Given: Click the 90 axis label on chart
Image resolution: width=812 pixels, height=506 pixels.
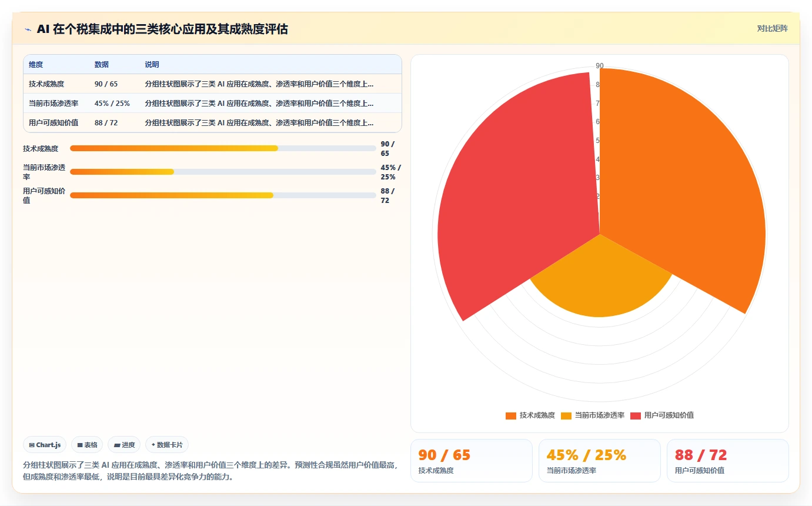Looking at the screenshot, I should [600, 66].
